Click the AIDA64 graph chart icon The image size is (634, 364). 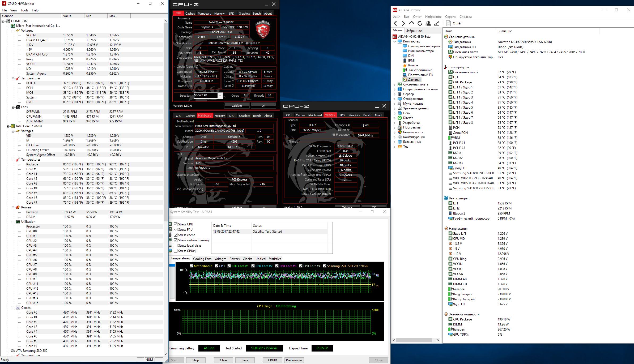pyautogui.click(x=436, y=23)
